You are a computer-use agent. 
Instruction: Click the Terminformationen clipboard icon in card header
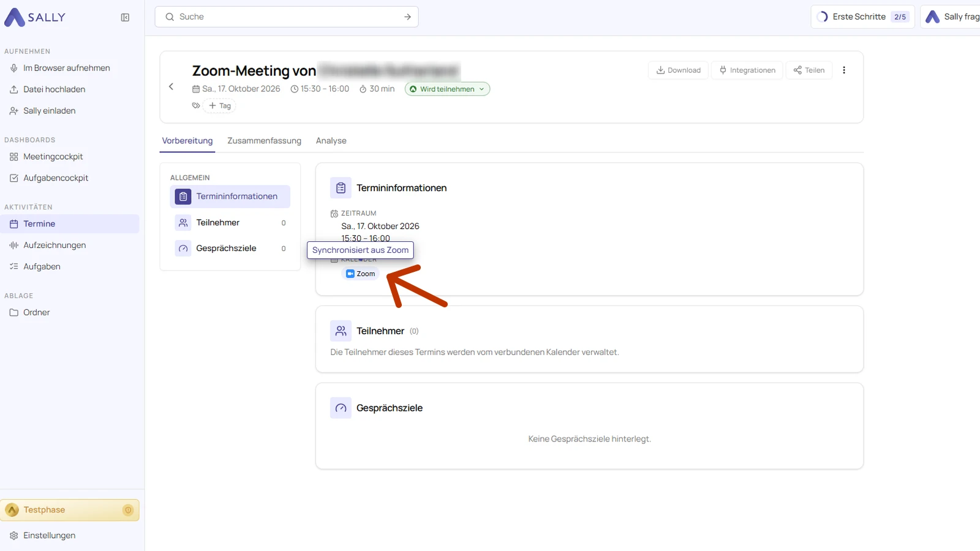pos(341,188)
